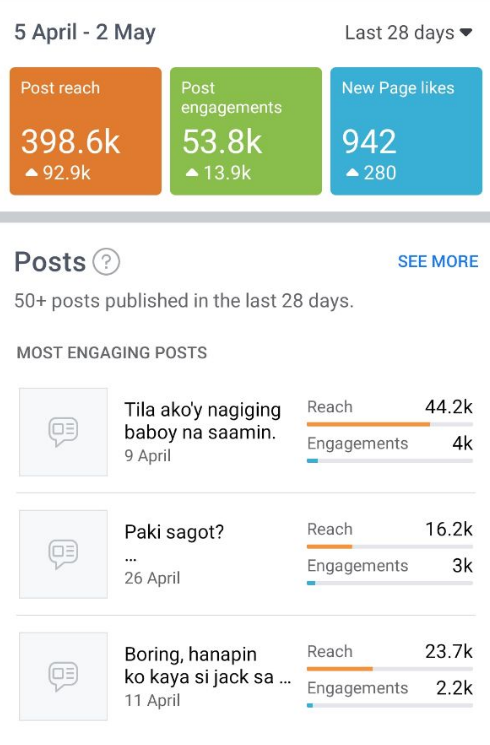
Task: Open the green Post engagements card
Action: coord(246,131)
